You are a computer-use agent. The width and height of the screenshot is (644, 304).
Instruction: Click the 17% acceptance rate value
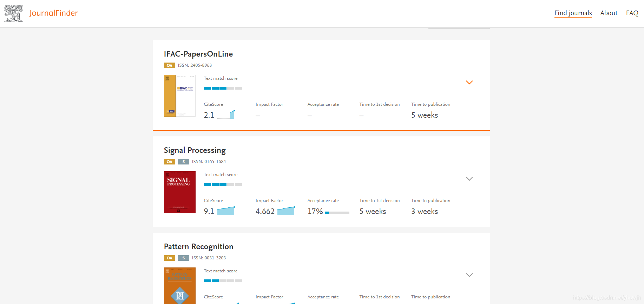[315, 212]
